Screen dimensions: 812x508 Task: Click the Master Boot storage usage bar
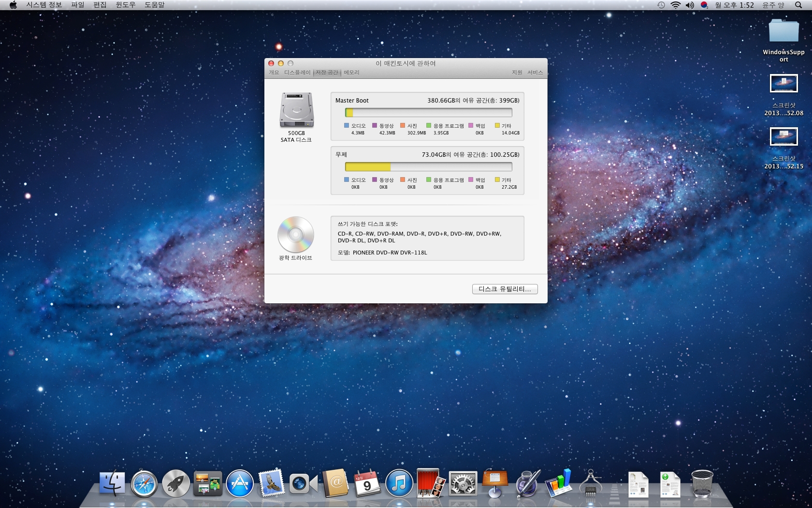point(428,113)
